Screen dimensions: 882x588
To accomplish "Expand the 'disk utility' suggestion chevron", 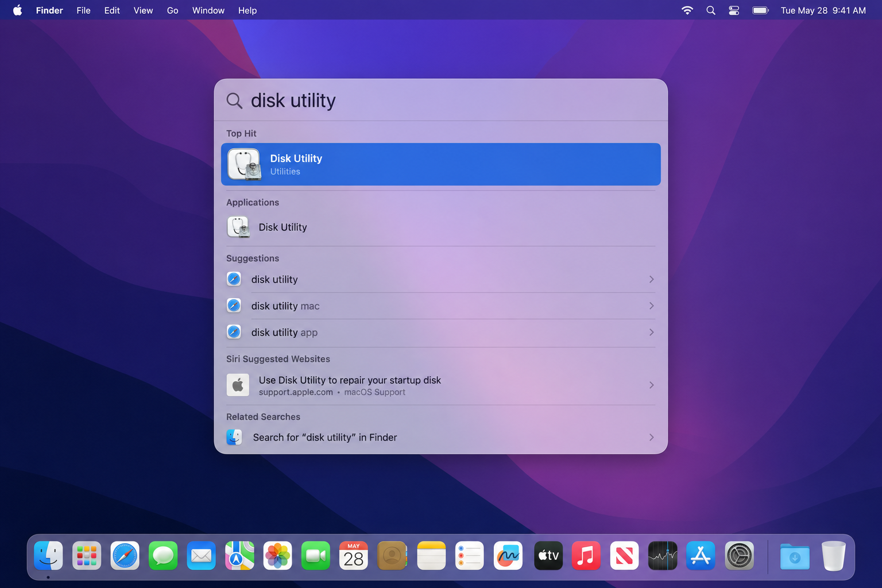I will click(x=651, y=279).
